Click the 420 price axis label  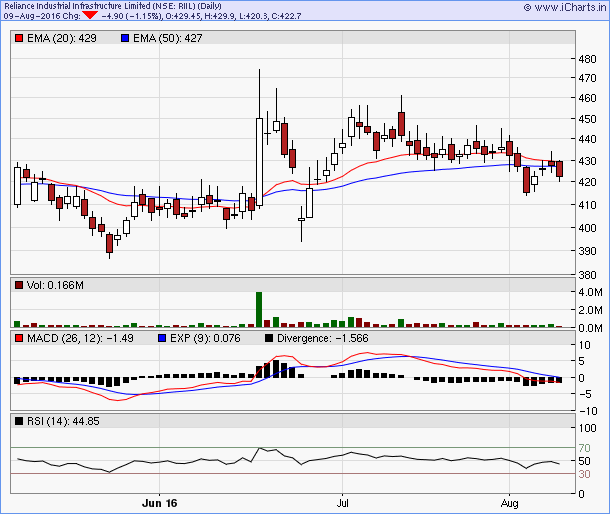[x=587, y=182]
